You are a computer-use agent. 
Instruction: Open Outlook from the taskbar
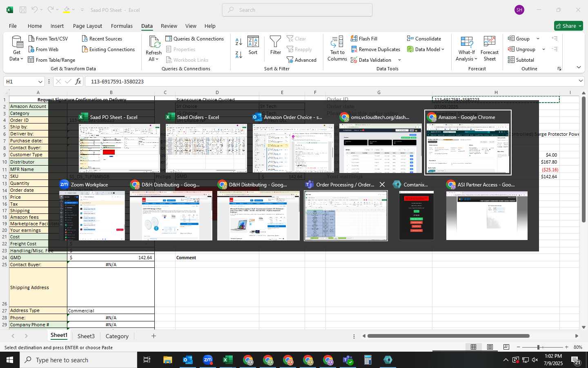click(188, 360)
